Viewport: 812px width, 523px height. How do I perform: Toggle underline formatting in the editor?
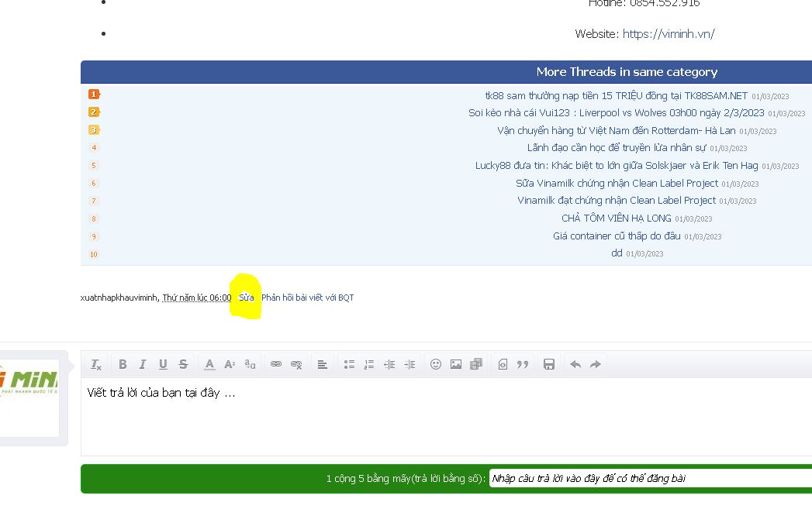[163, 364]
